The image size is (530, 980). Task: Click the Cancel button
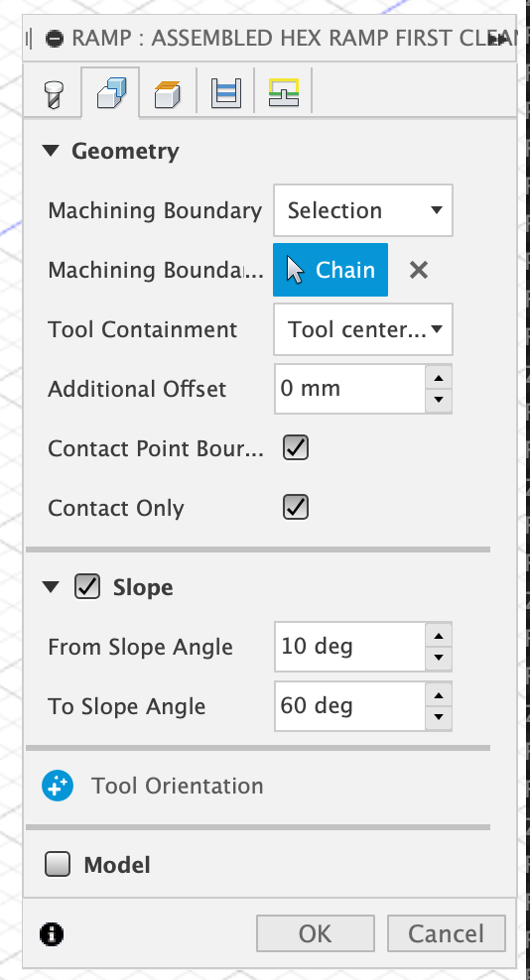pos(447,933)
